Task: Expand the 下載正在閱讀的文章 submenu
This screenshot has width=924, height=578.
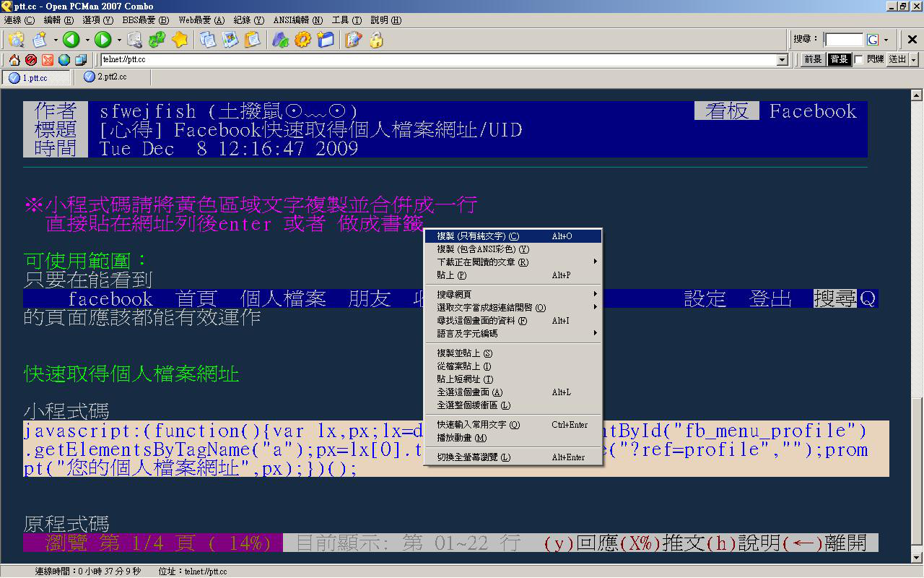Action: click(513, 262)
